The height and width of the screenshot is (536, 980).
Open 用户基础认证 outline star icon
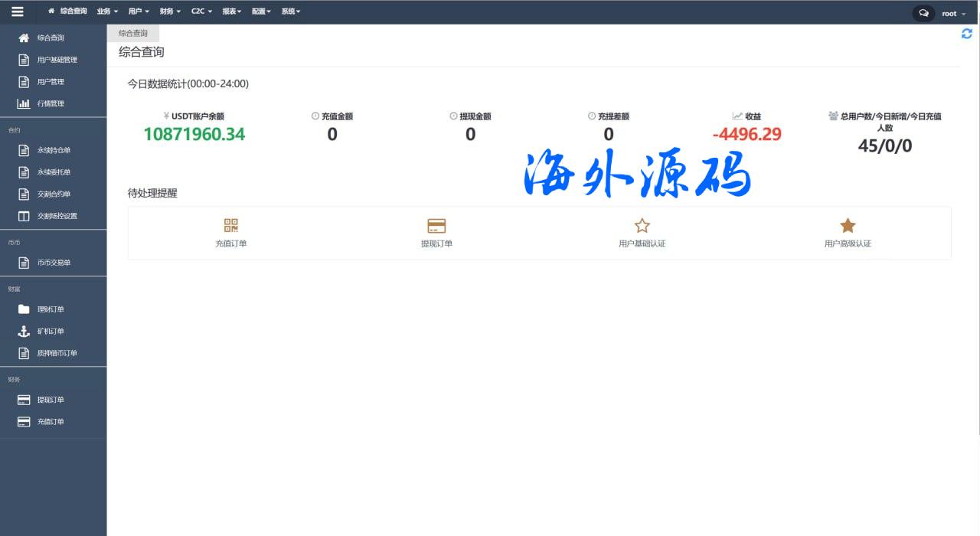point(642,225)
